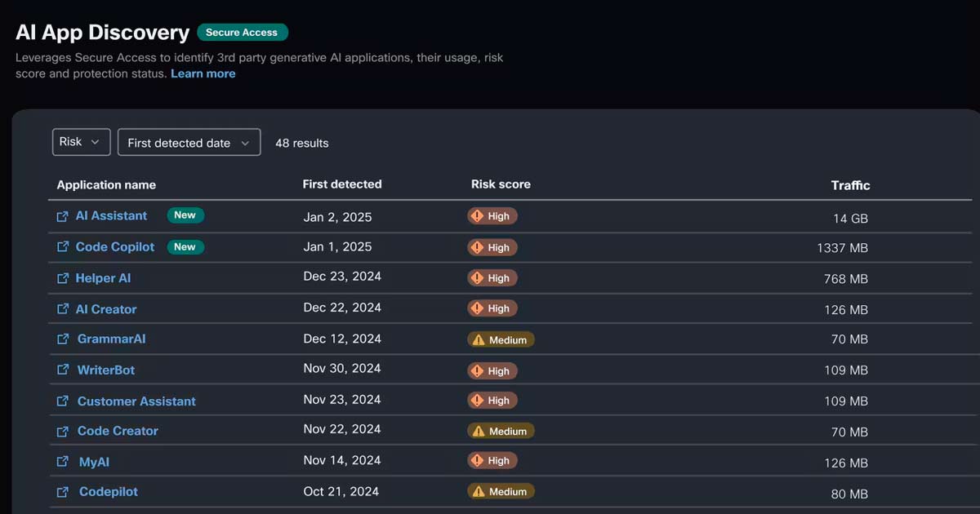The width and height of the screenshot is (980, 514).
Task: Click the Medium risk badge for Codepilot
Action: pyautogui.click(x=501, y=491)
